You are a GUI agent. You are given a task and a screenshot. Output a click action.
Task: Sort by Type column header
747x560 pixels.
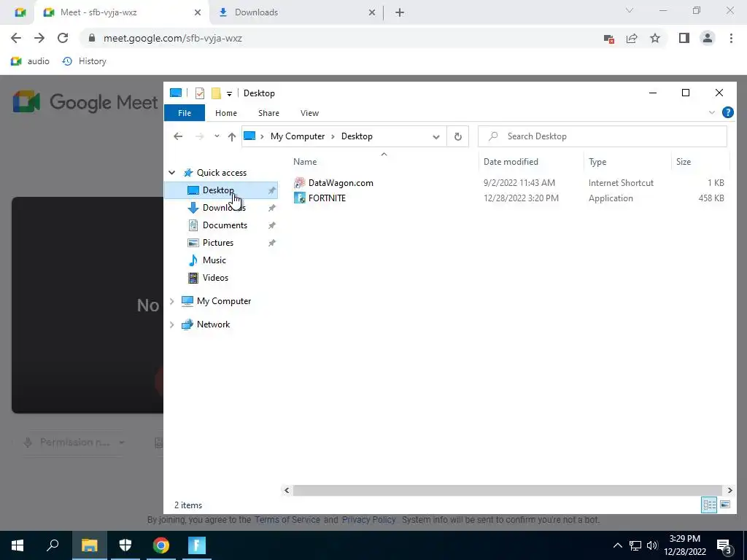597,162
